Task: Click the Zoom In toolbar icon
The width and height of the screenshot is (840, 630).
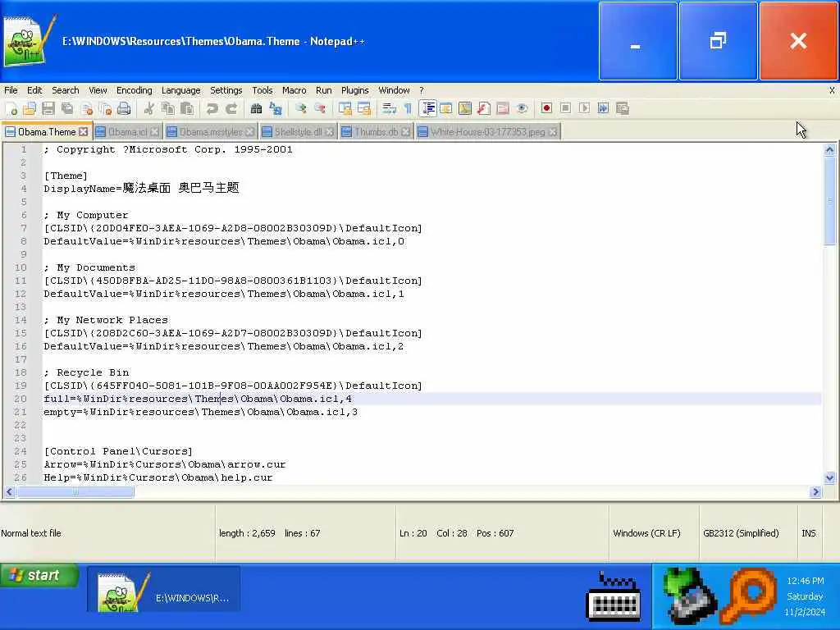Action: click(x=300, y=109)
